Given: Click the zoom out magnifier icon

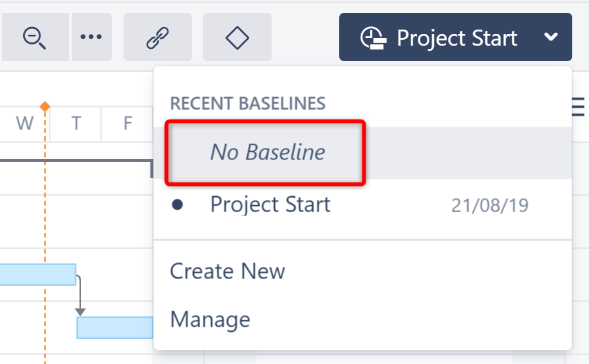Looking at the screenshot, I should (34, 37).
